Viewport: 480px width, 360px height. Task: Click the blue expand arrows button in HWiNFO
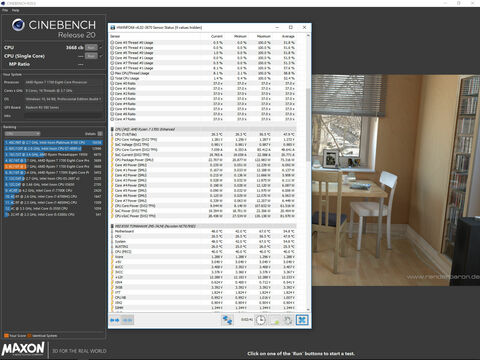point(115,320)
